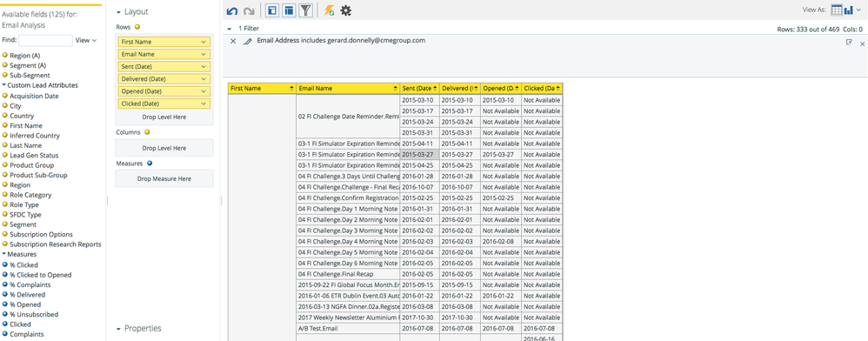Viewport: 868px width, 341px height.
Task: Open the View menu next to Find
Action: 86,40
